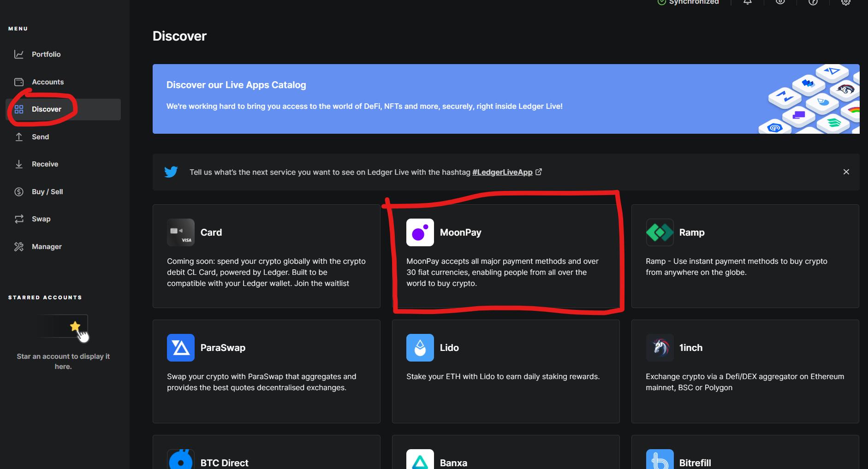Screen dimensions: 868x469
Task: Click the Live Apps Catalog banner
Action: 506,99
